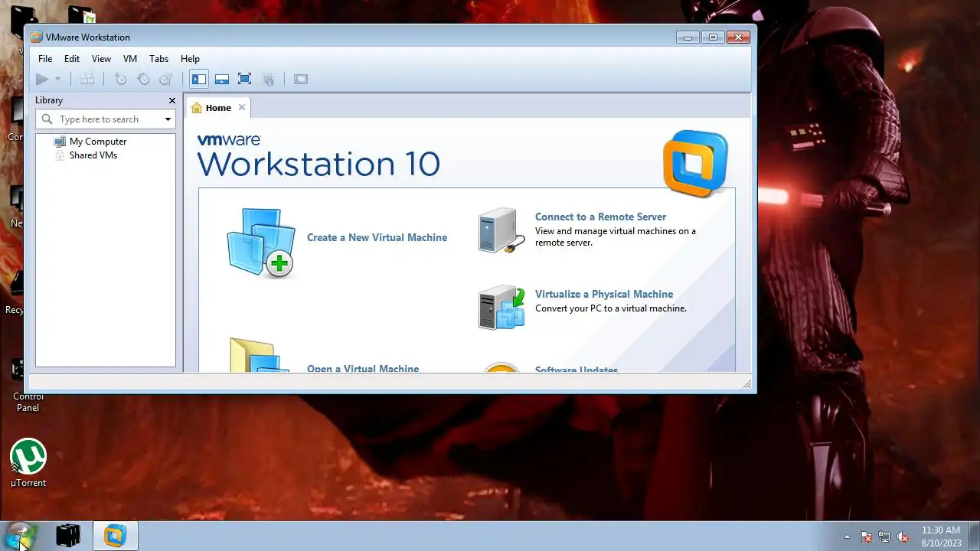980x551 pixels.
Task: Open the View menu
Action: pyautogui.click(x=101, y=58)
